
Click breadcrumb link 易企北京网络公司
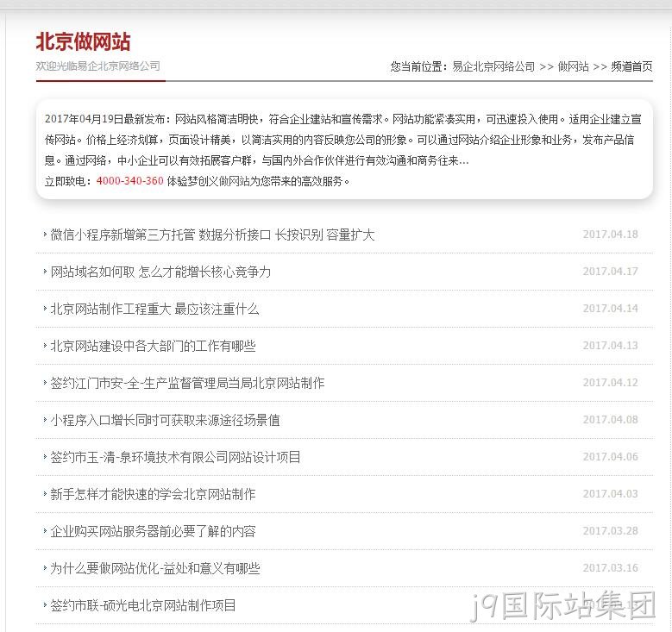point(493,67)
